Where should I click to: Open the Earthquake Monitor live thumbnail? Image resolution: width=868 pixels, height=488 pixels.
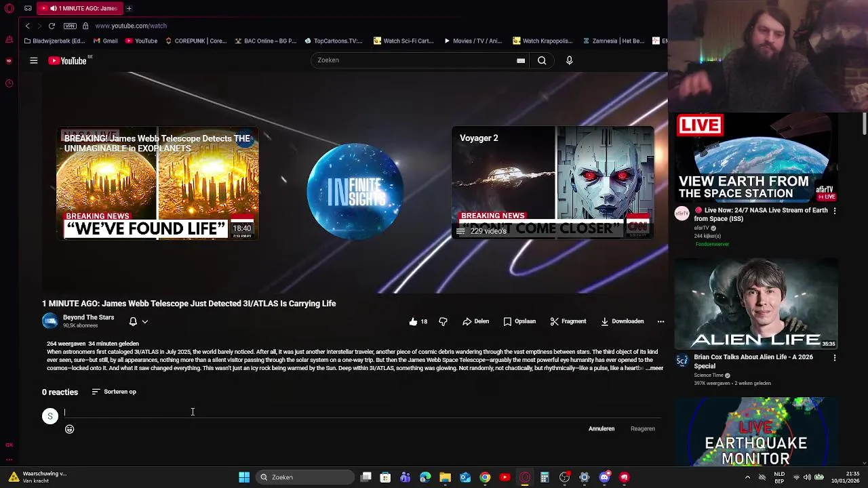(756, 432)
